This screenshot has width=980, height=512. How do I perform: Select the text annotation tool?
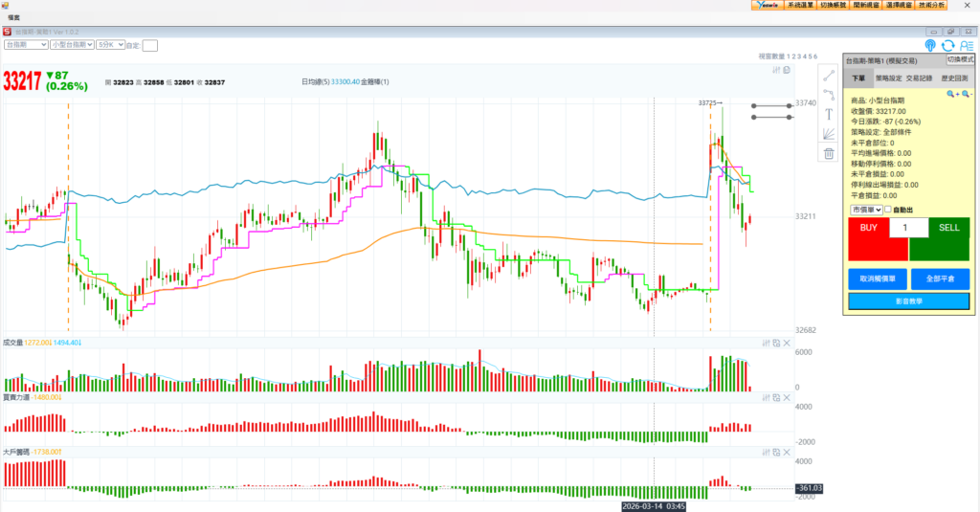coord(829,114)
